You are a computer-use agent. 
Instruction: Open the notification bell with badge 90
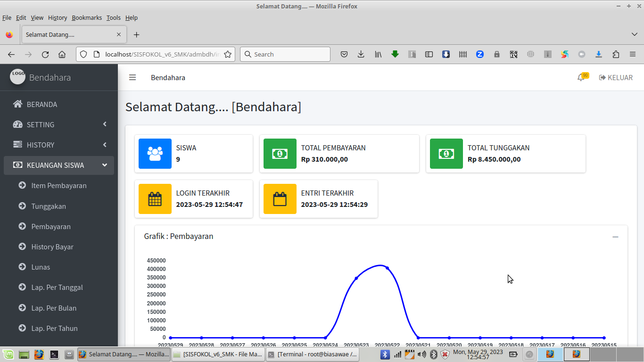coord(583,77)
